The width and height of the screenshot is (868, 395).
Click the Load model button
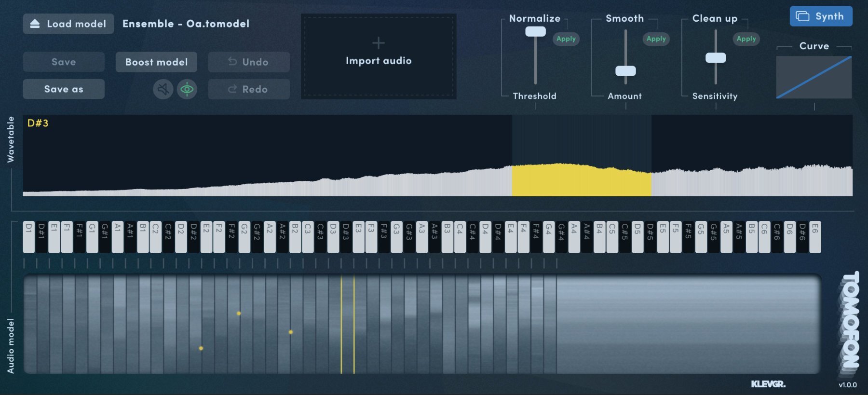68,24
